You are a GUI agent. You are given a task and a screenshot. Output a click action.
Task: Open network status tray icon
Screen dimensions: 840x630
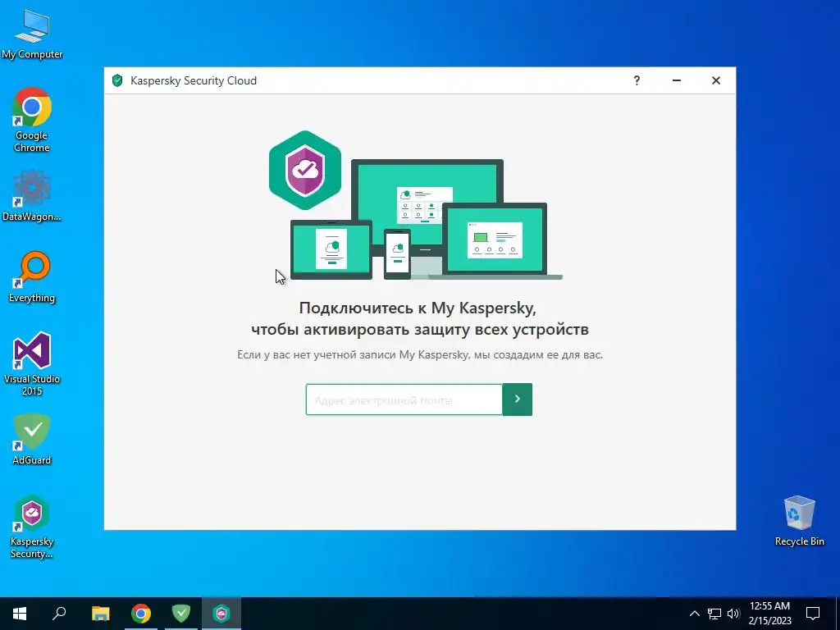pyautogui.click(x=714, y=614)
